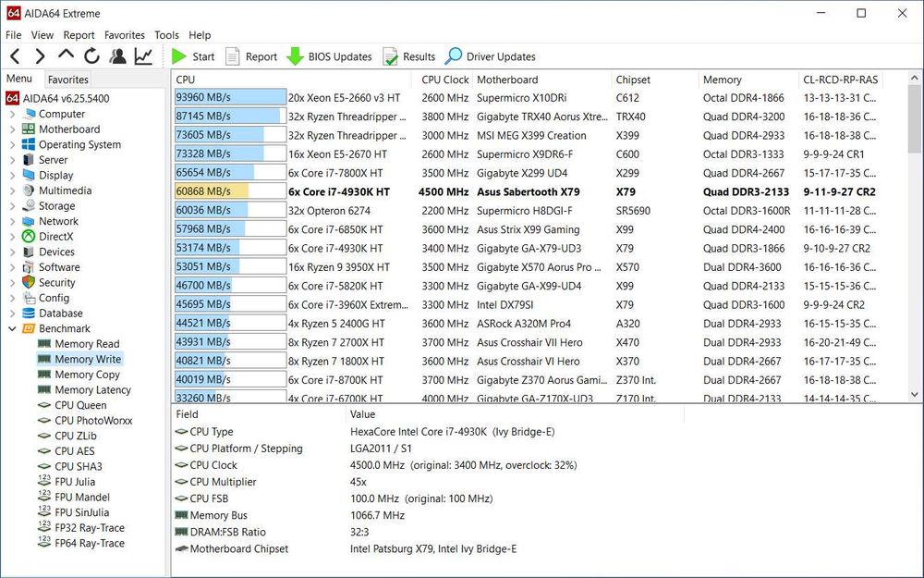Select the CPU AES benchmark

click(x=66, y=451)
